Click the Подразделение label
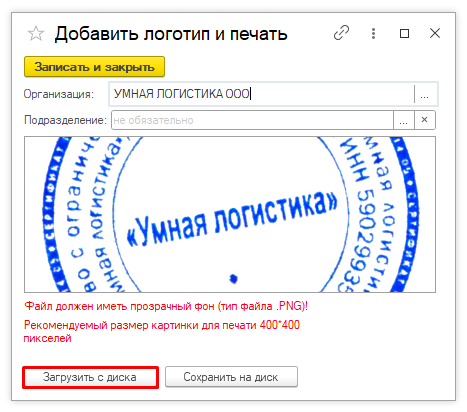The image size is (467, 412). point(65,120)
